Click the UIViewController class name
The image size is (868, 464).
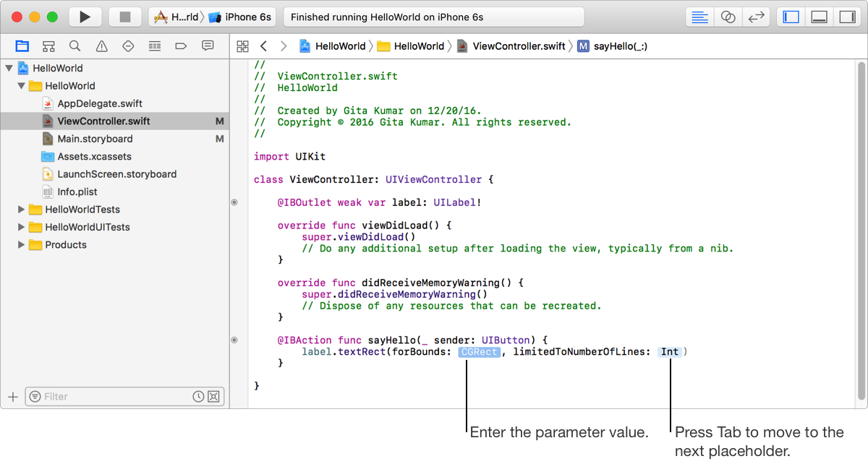433,179
